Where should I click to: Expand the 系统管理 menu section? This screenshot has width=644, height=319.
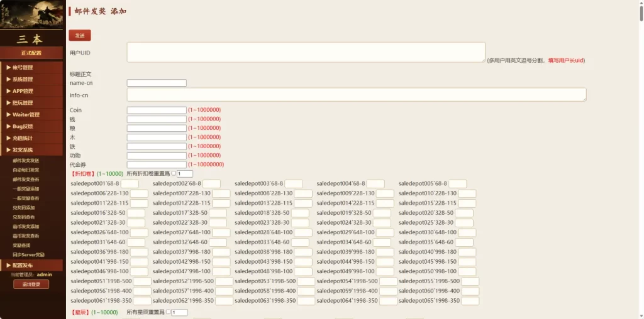pyautogui.click(x=31, y=80)
